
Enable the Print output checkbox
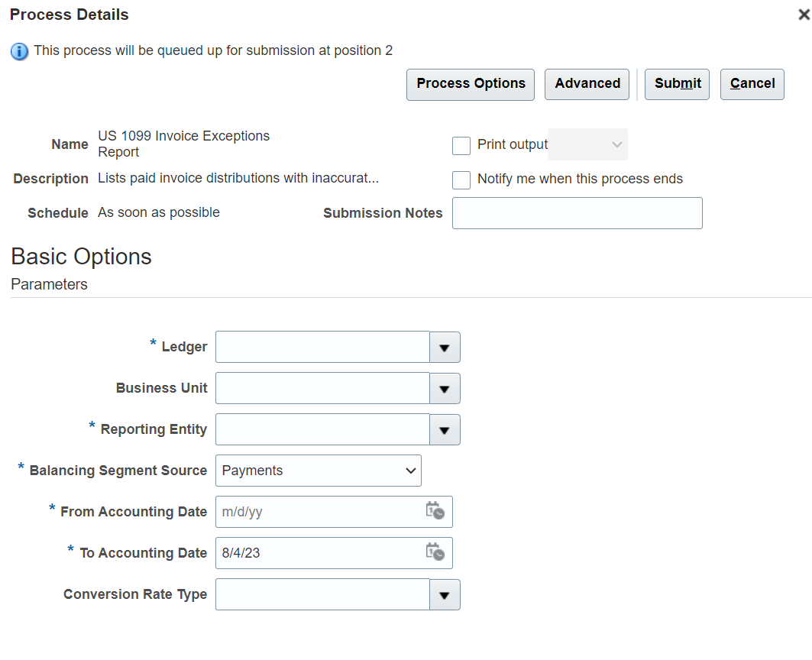point(461,145)
